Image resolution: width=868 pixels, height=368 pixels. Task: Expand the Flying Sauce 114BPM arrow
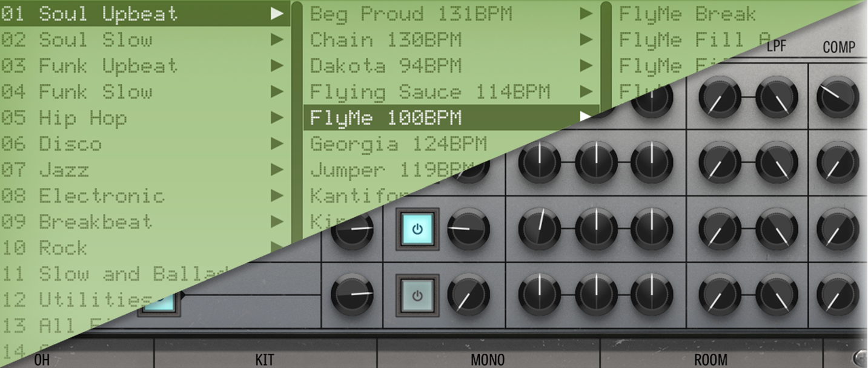tap(585, 91)
